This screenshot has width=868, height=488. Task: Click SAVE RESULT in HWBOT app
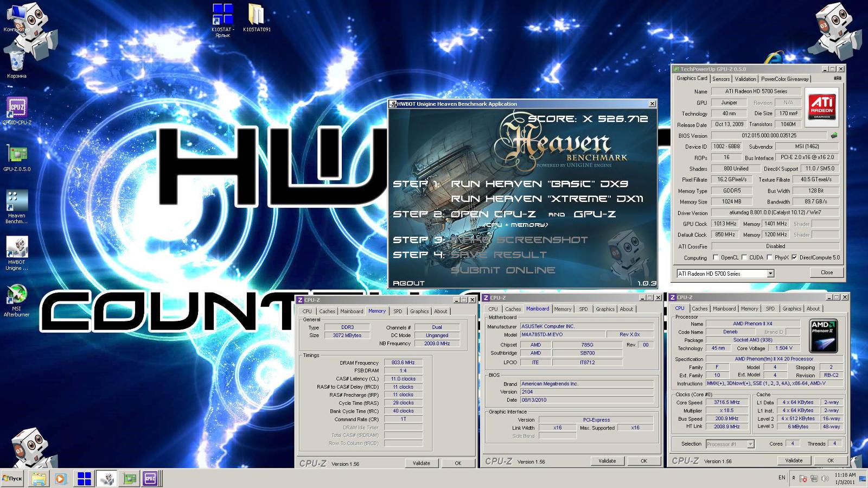[499, 255]
